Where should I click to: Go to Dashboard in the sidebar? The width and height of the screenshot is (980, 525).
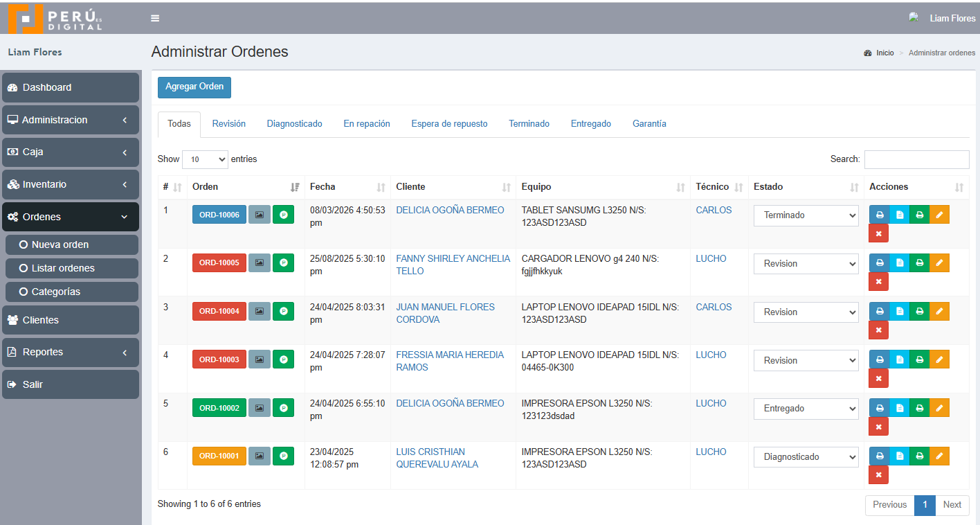pyautogui.click(x=71, y=87)
